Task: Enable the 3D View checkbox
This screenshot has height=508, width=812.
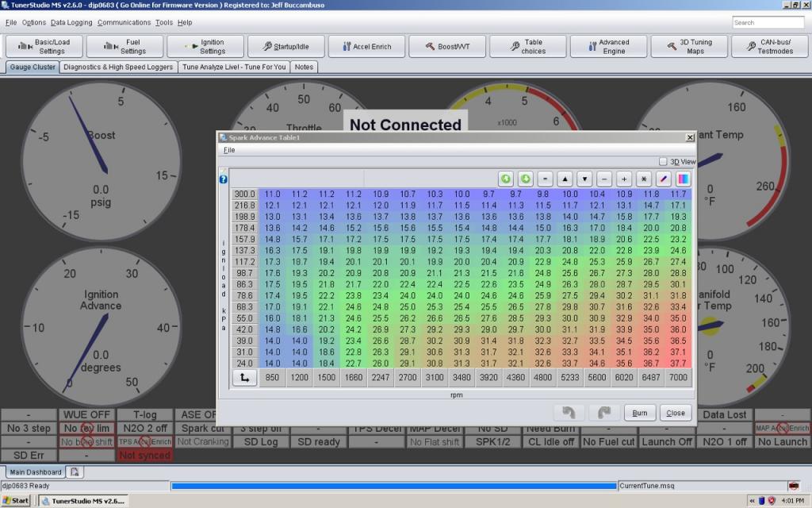Action: (664, 161)
